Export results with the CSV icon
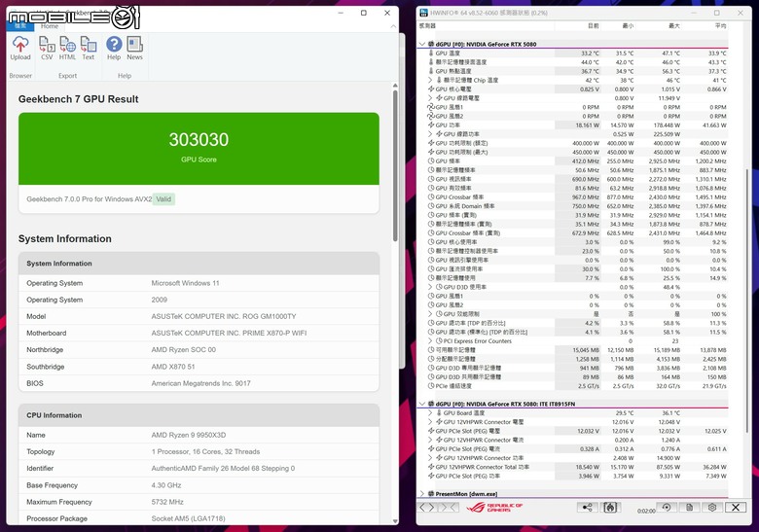The image size is (759, 532). [47, 45]
